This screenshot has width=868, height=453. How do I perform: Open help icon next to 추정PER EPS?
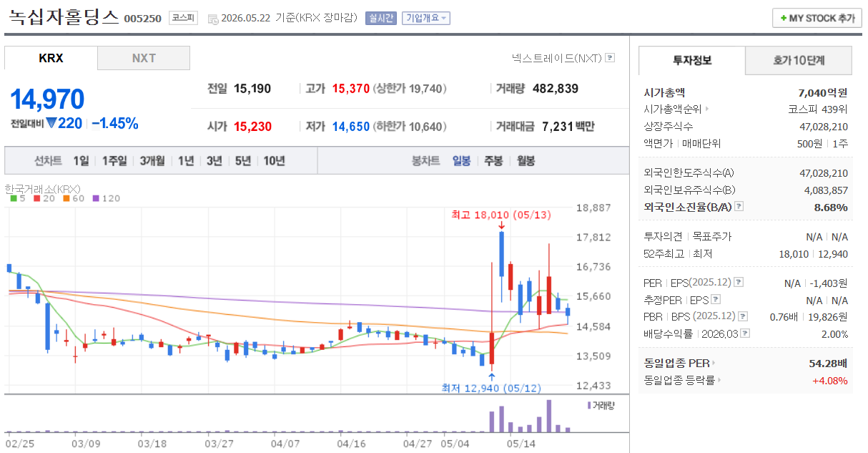point(716,300)
